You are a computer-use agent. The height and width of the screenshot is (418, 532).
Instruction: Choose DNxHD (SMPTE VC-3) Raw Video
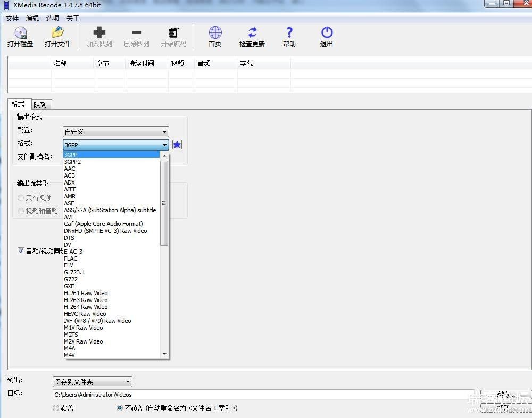click(x=111, y=231)
